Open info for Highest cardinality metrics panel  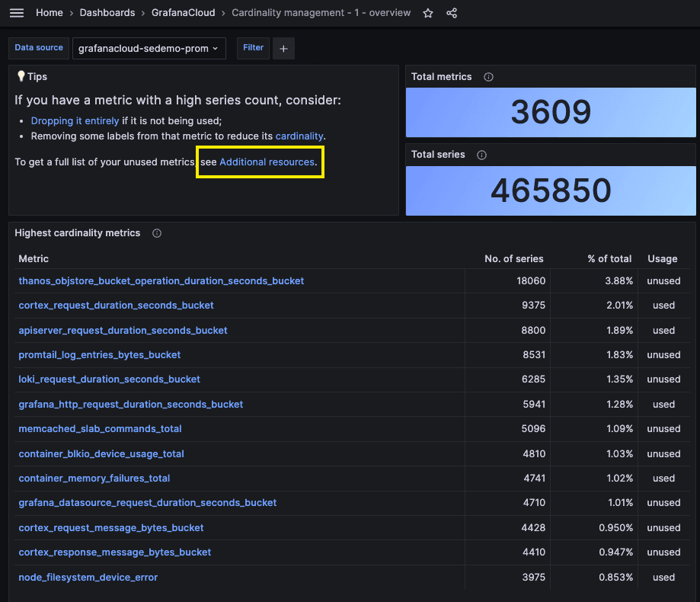click(156, 233)
